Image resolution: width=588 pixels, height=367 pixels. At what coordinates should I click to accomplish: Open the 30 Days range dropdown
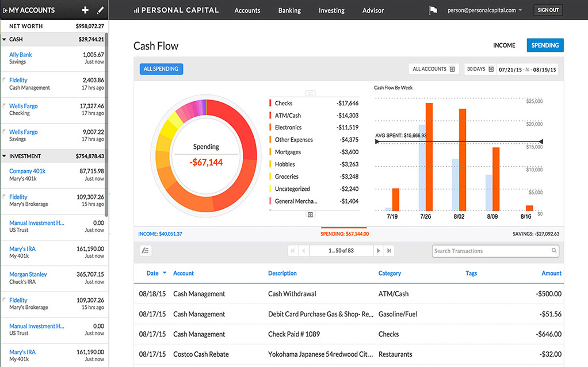pos(480,69)
